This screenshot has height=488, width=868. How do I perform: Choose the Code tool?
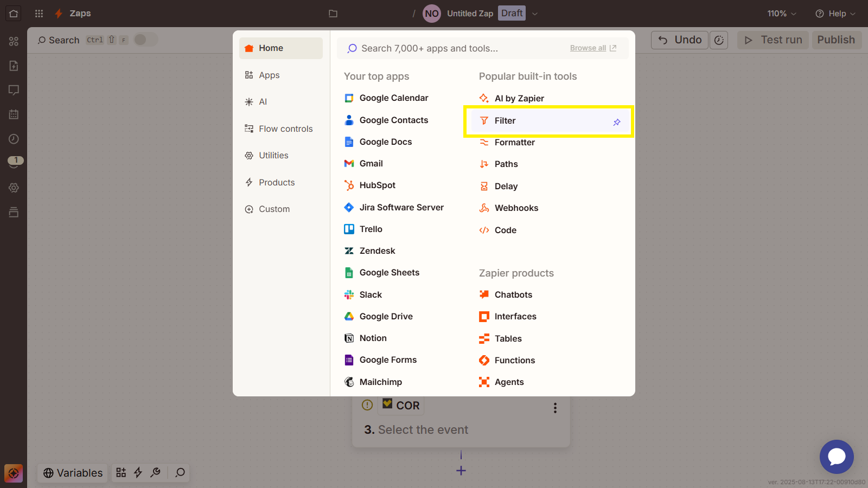pyautogui.click(x=498, y=230)
